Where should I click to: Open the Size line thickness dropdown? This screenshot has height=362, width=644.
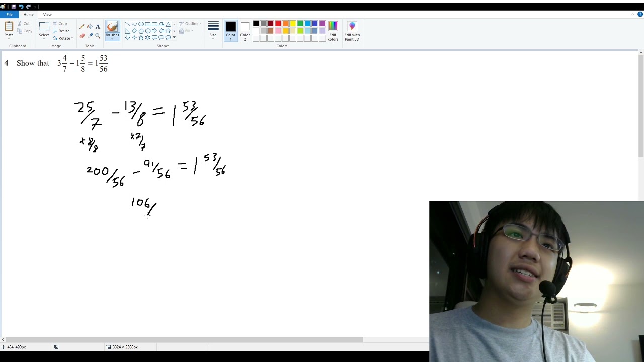click(x=213, y=31)
